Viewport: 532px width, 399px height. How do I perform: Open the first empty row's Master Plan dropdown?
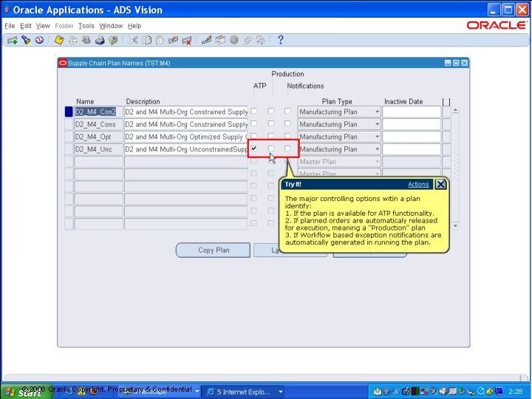(377, 162)
